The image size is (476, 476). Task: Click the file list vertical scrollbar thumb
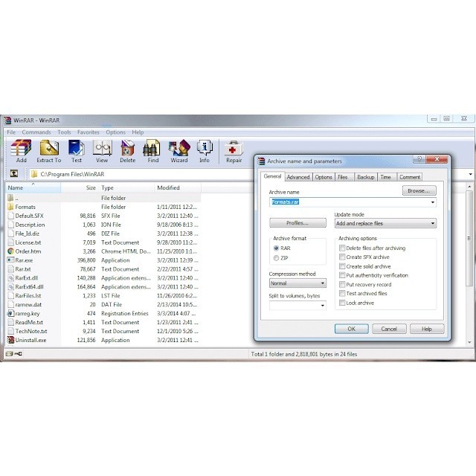[x=469, y=238]
